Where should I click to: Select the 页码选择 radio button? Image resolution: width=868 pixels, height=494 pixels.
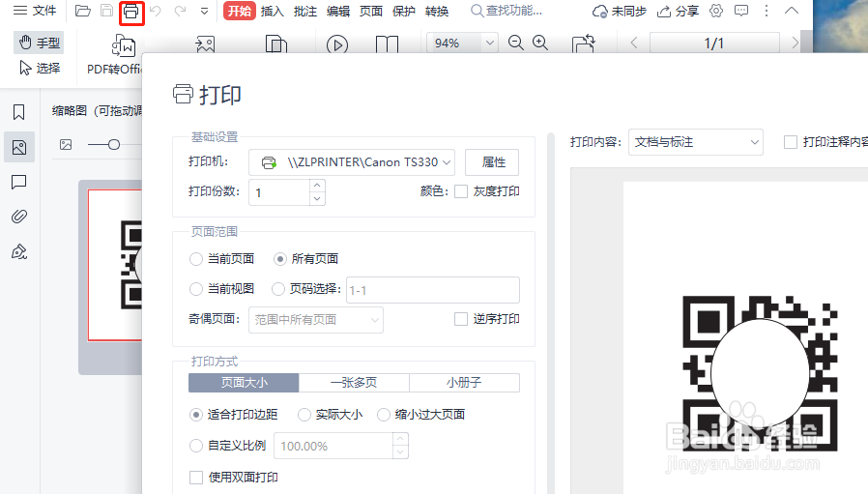pos(277,288)
